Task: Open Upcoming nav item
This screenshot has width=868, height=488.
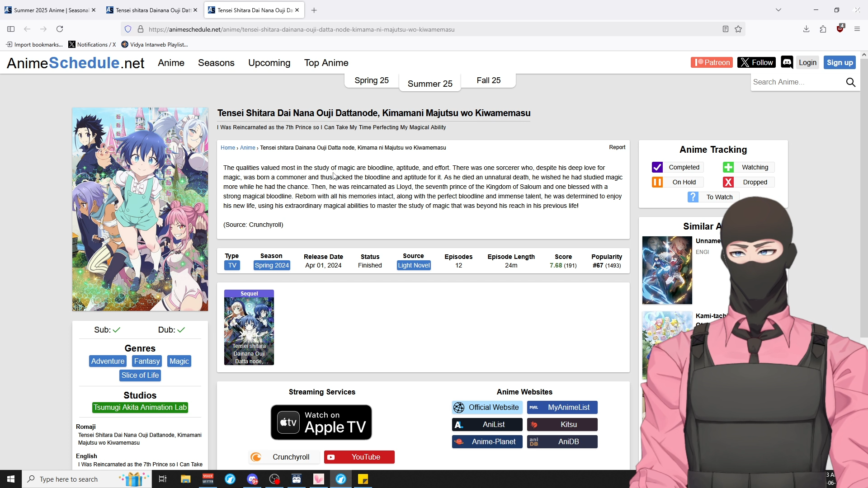Action: (x=269, y=63)
